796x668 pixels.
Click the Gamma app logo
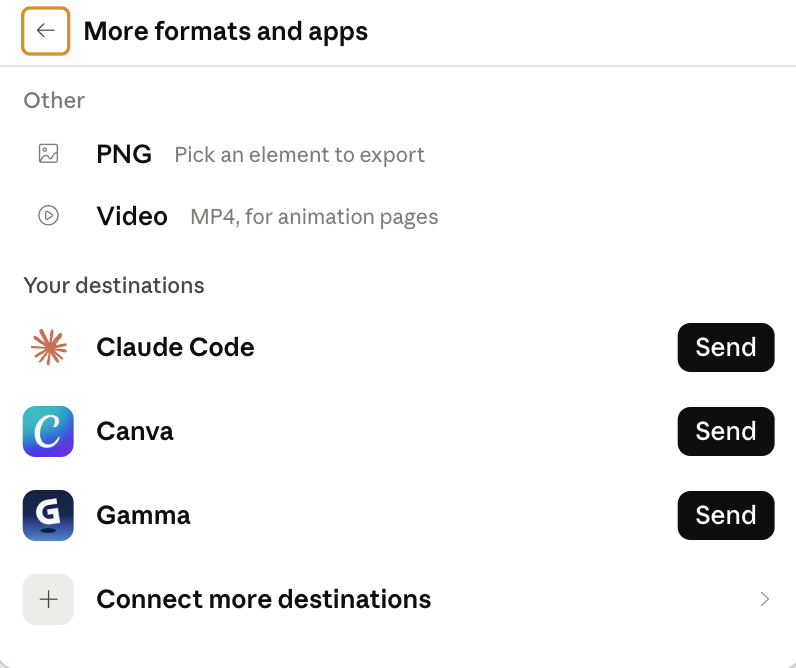tap(48, 515)
